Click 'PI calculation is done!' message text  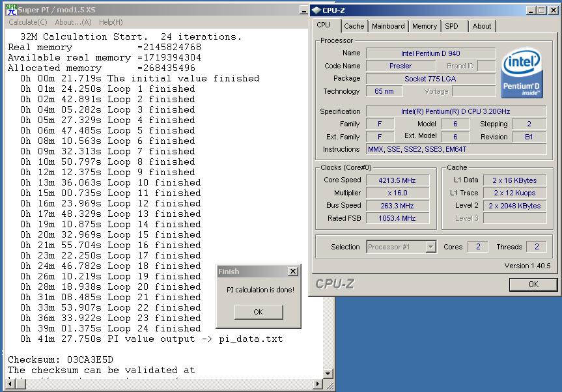[x=260, y=290]
